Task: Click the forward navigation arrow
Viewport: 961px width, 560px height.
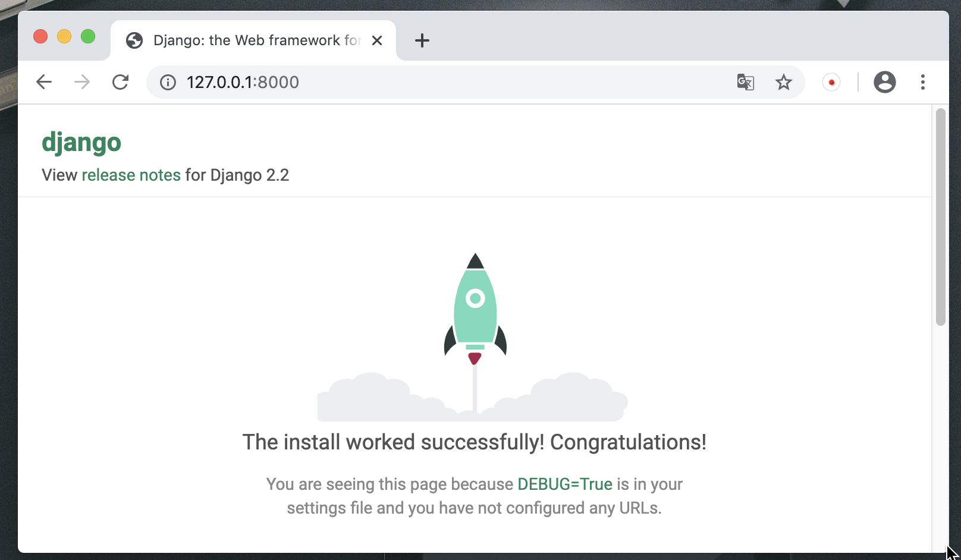Action: pos(82,82)
